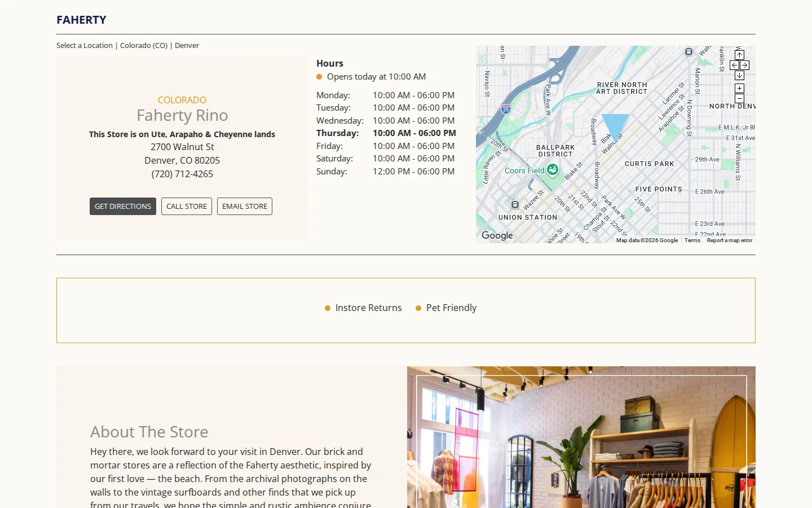Click the Opens today at 10:00 AM status
Viewport: 812px width, 508px height.
click(x=376, y=77)
